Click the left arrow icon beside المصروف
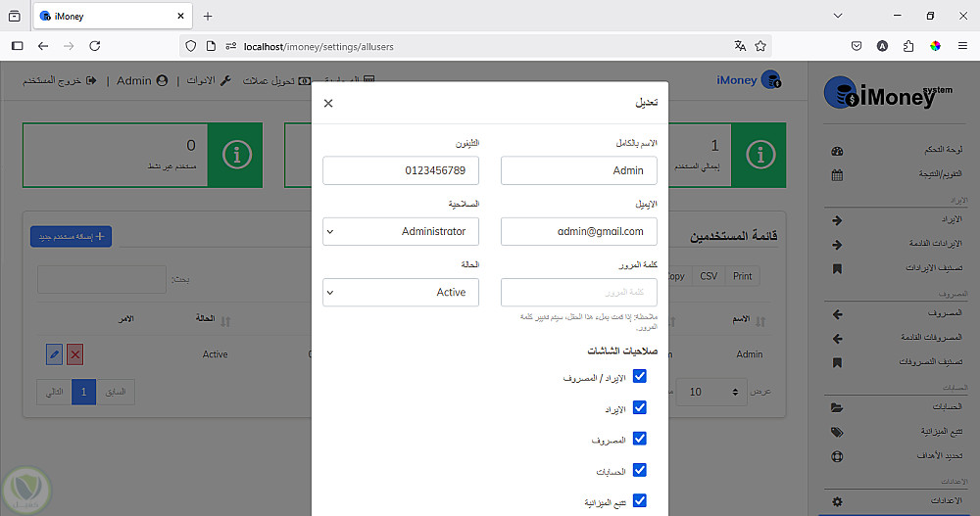The height and width of the screenshot is (516, 980). click(x=838, y=314)
